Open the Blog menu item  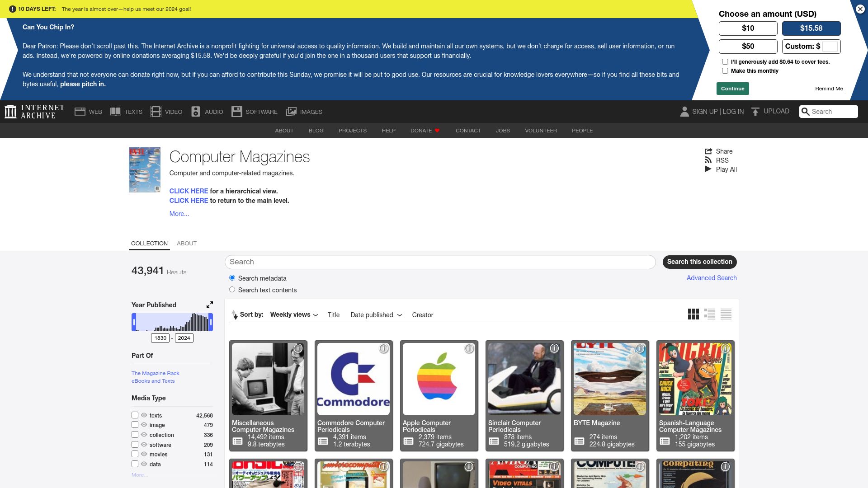(316, 131)
